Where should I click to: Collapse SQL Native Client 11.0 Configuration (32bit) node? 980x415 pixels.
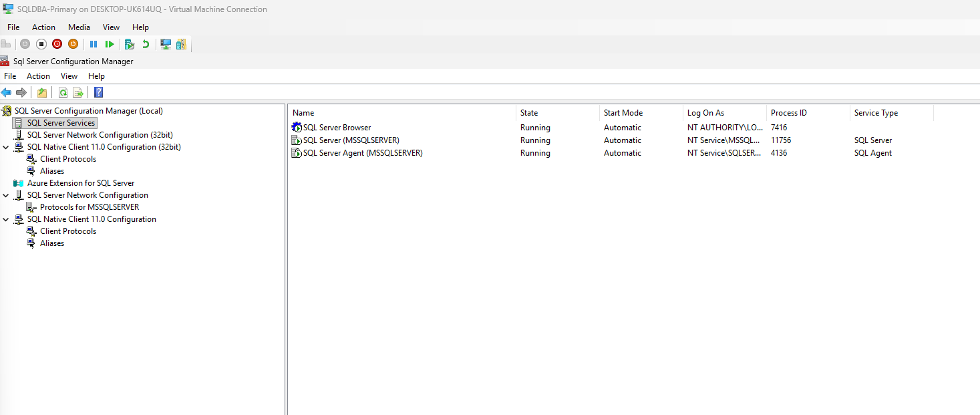pos(6,147)
